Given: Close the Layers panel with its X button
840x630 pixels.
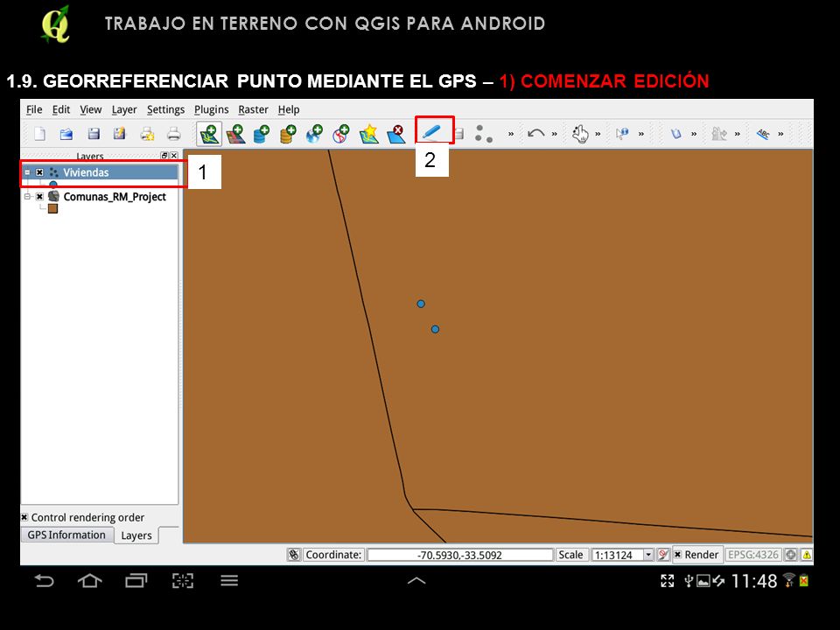Looking at the screenshot, I should point(173,156).
